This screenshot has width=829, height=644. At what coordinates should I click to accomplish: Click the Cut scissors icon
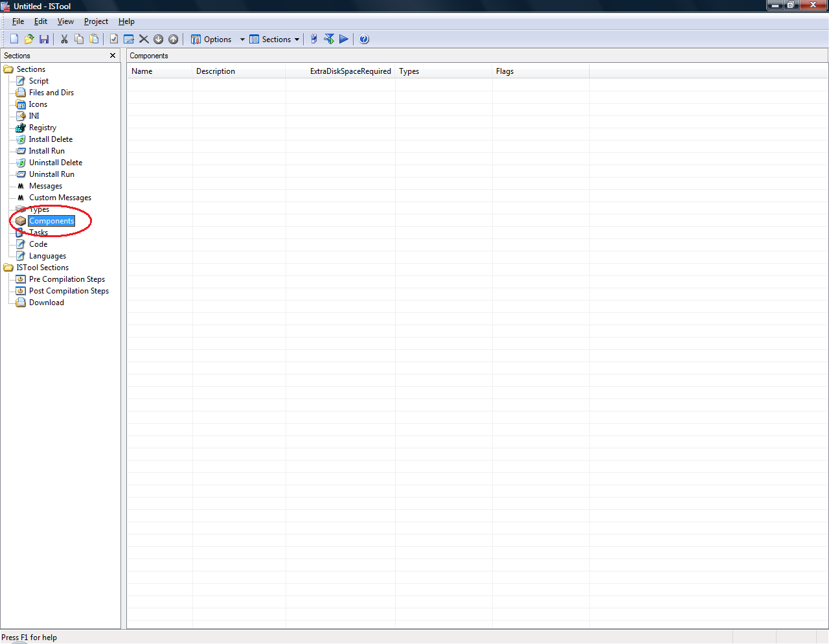click(64, 39)
